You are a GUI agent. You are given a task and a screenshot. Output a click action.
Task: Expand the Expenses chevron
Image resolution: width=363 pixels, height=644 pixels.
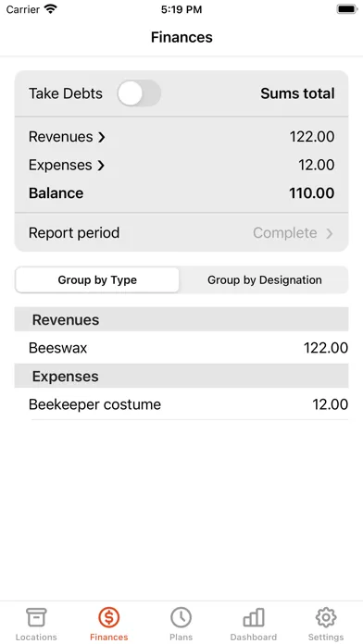coord(101,165)
